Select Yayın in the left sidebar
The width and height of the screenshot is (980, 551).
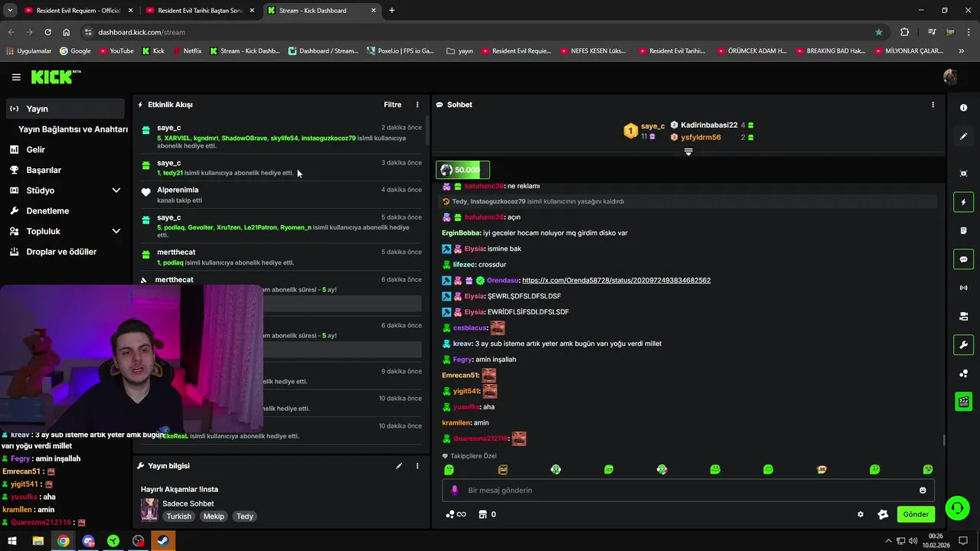(x=65, y=109)
